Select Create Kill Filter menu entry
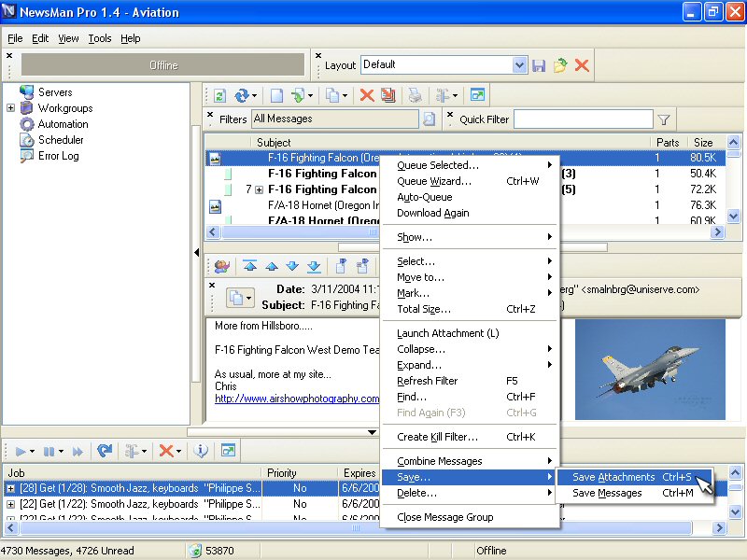The width and height of the screenshot is (747, 560). click(469, 437)
